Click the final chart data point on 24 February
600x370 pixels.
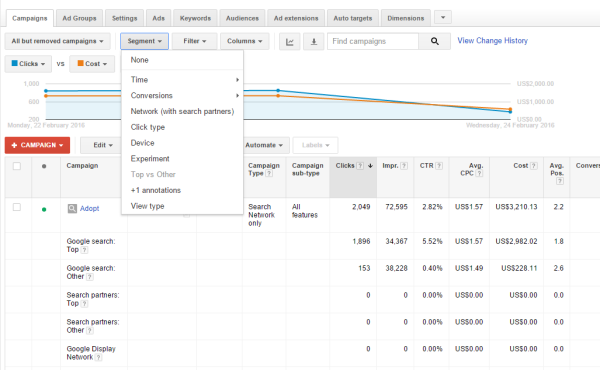[x=510, y=111]
